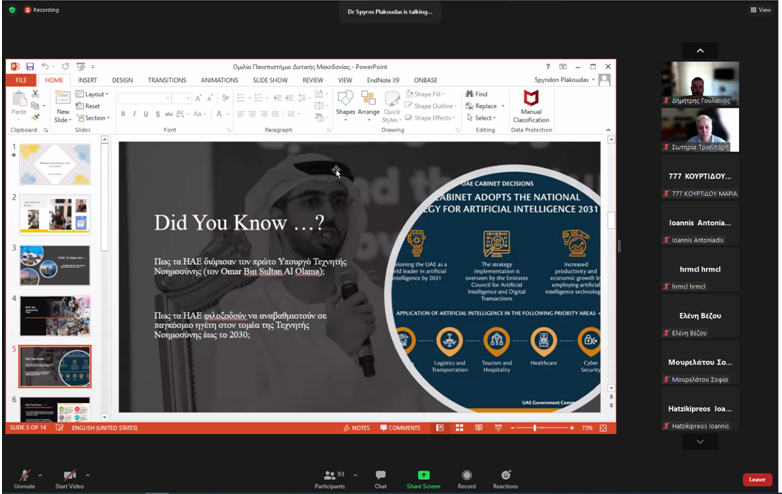The image size is (782, 494).
Task: Click Zoom encryption shield icon
Action: [12, 9]
